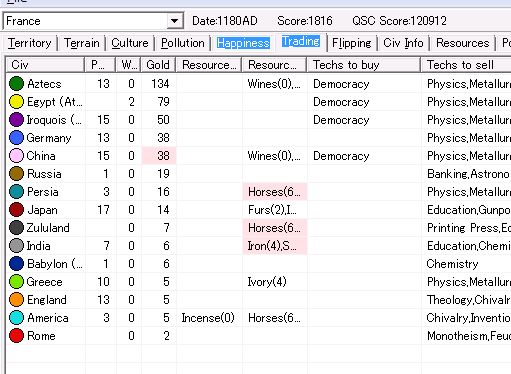Select the Zululand row name
This screenshot has height=374, width=511.
[x=48, y=228]
